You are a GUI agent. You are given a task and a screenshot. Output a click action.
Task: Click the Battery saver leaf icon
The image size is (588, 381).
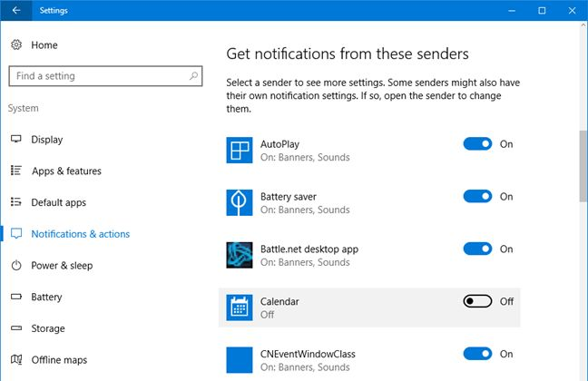coord(240,203)
